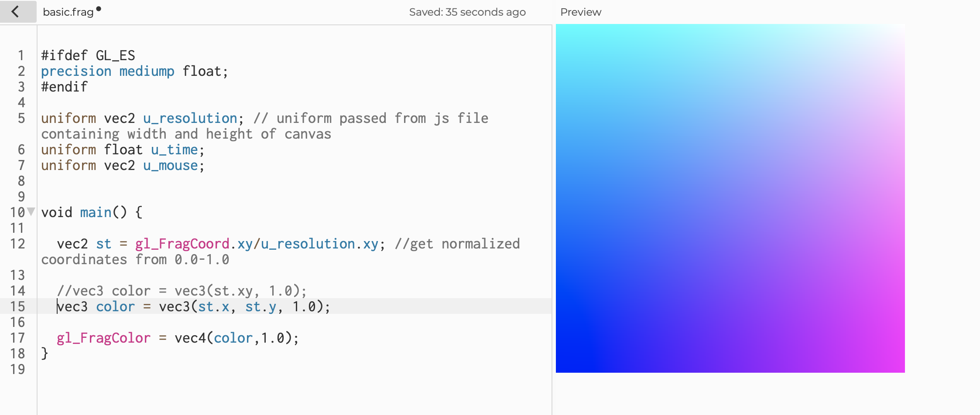
Task: Select the basic.frag file tab
Action: tap(68, 12)
